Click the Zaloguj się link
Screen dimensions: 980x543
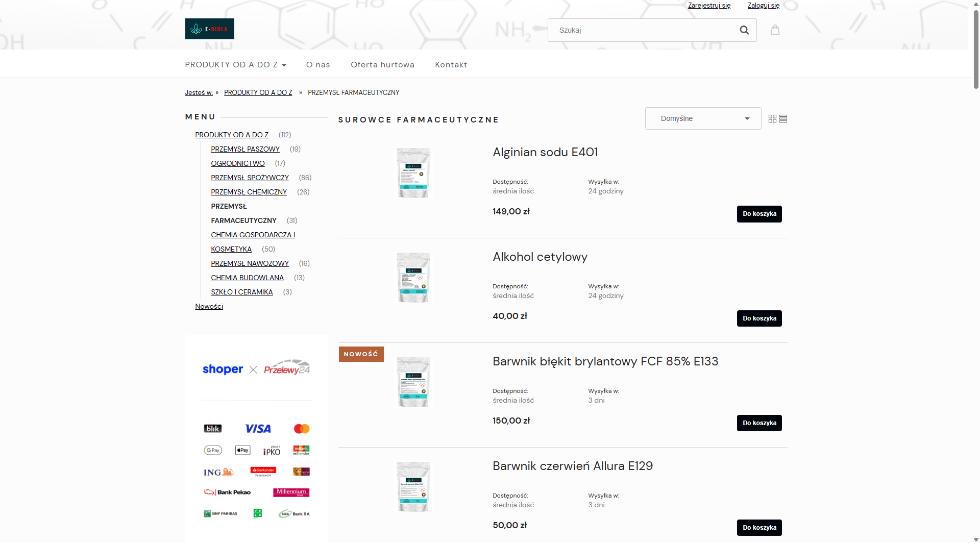tap(763, 6)
